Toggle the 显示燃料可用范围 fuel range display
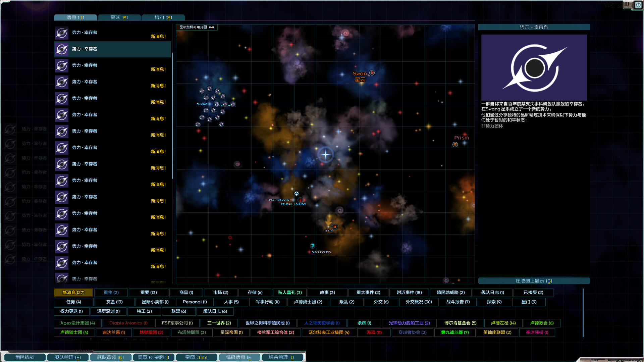Viewport: 644px width, 362px height. (197, 27)
